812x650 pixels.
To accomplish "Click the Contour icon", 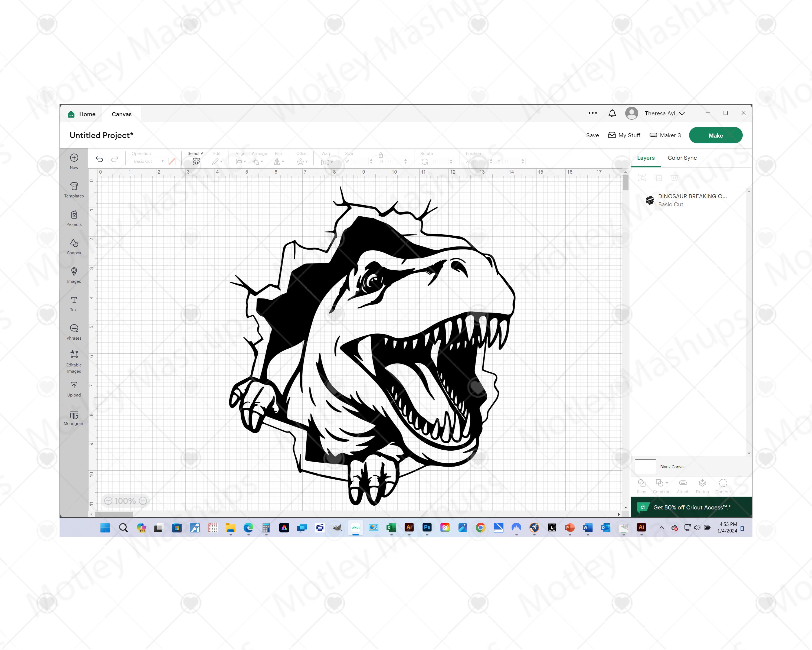I will point(723,483).
